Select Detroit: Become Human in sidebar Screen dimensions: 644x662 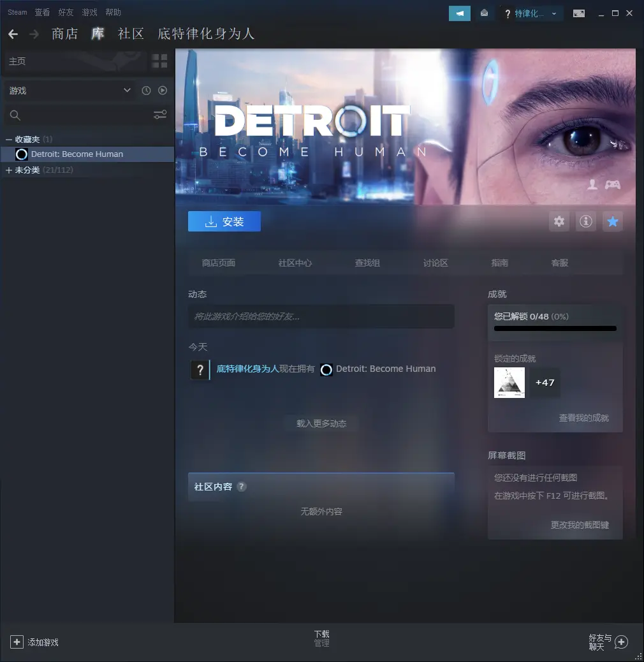tap(87, 154)
